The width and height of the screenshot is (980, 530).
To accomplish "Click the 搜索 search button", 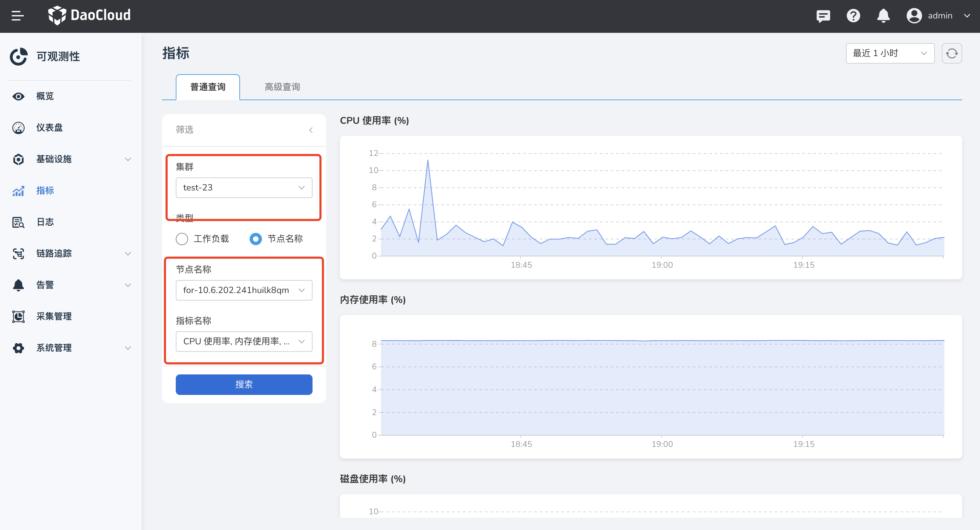I will click(244, 384).
